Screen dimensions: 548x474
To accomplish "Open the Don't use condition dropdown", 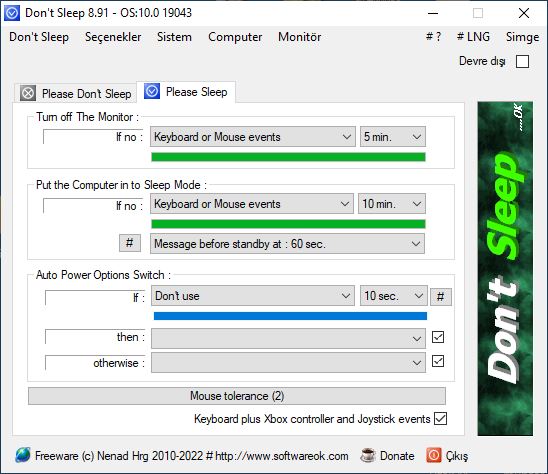I will click(x=253, y=296).
